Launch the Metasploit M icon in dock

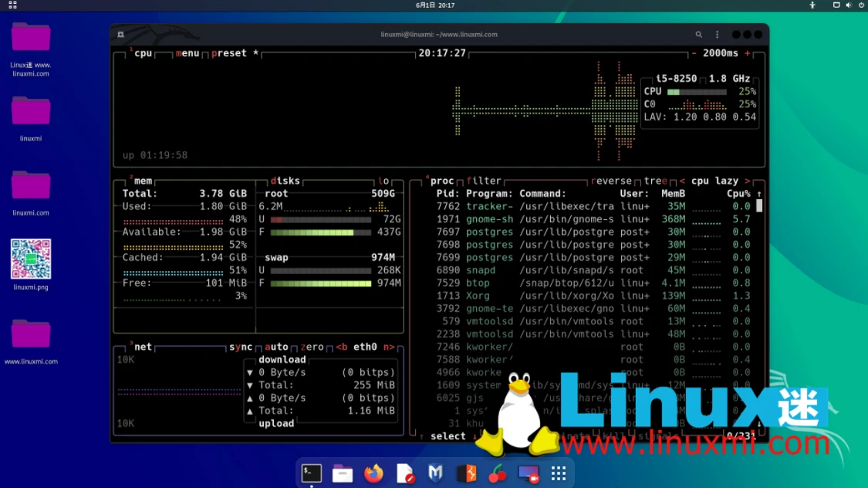coord(436,473)
